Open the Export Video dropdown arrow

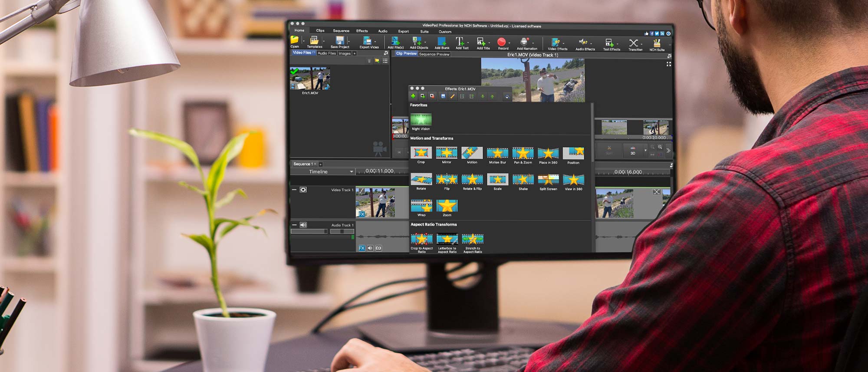(376, 42)
